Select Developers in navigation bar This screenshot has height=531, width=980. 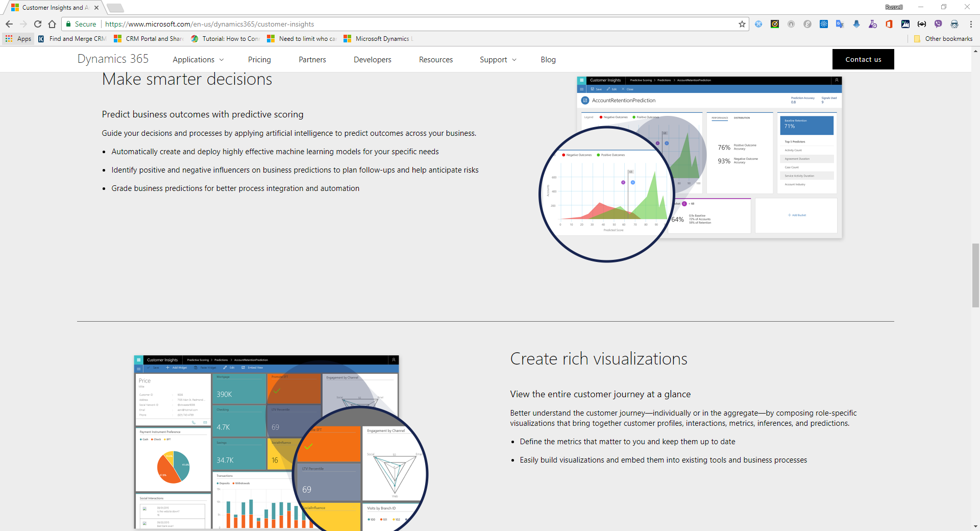372,60
